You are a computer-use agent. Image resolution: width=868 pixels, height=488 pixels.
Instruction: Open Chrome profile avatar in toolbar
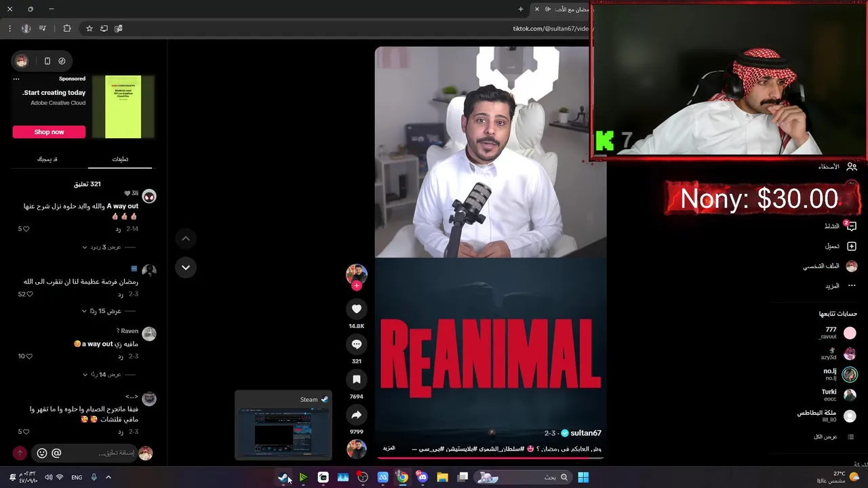click(x=26, y=28)
